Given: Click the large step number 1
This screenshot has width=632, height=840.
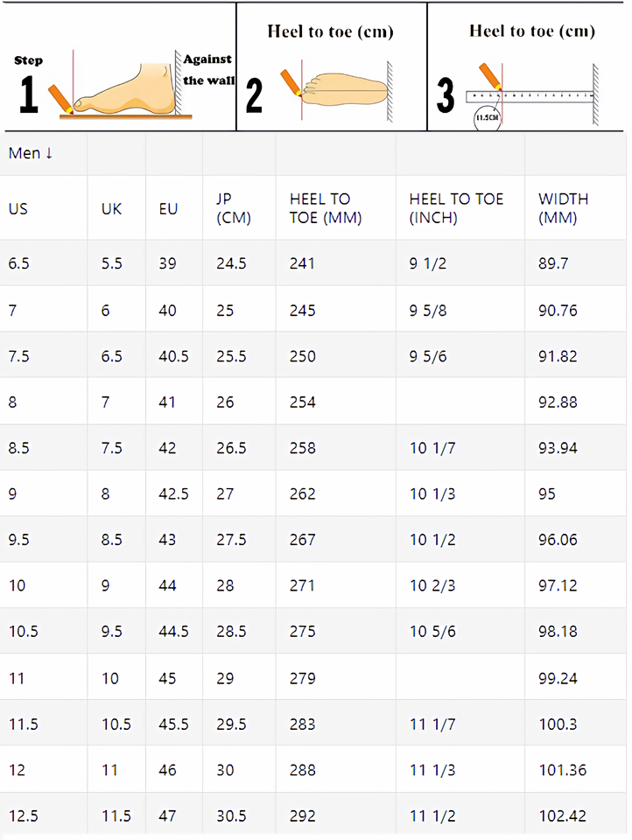Looking at the screenshot, I should (x=28, y=94).
